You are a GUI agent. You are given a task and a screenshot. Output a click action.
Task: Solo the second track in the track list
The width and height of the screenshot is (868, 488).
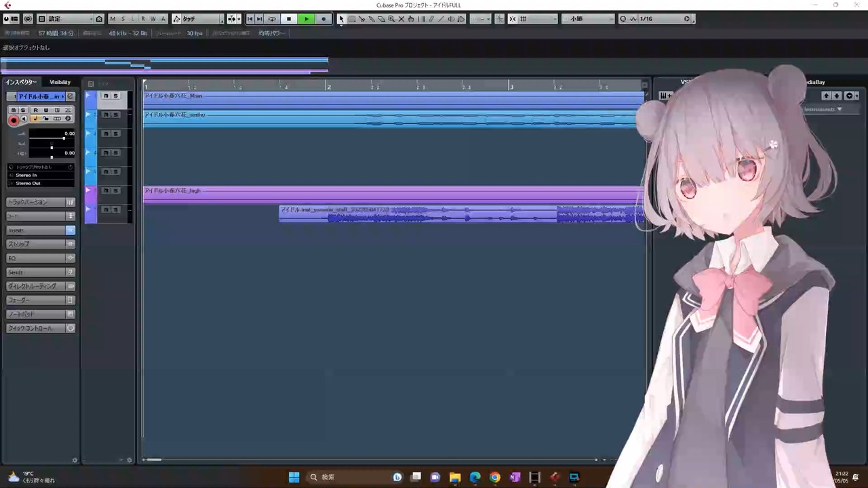115,115
